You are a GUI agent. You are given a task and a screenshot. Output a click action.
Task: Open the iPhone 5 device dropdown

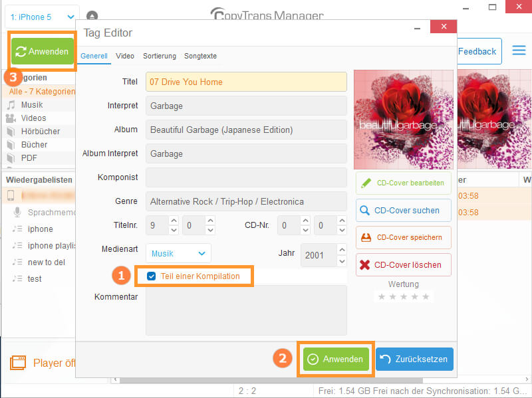pyautogui.click(x=42, y=17)
